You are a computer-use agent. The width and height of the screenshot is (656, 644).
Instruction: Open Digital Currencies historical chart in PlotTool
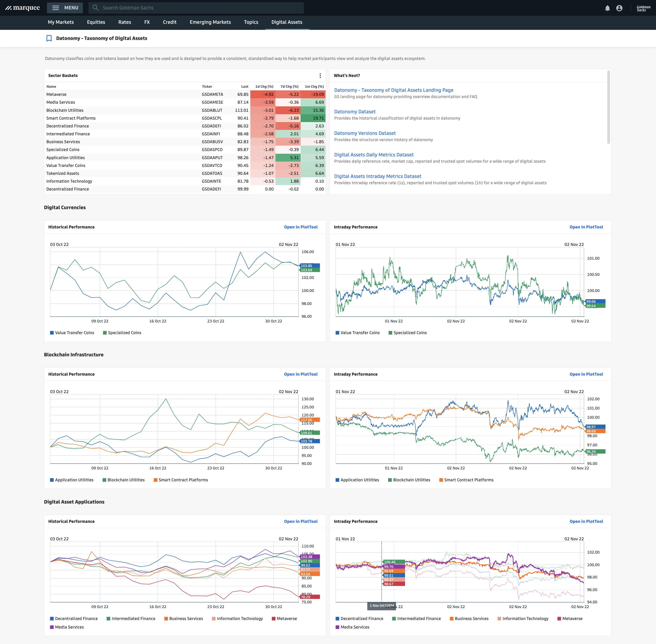(x=300, y=227)
